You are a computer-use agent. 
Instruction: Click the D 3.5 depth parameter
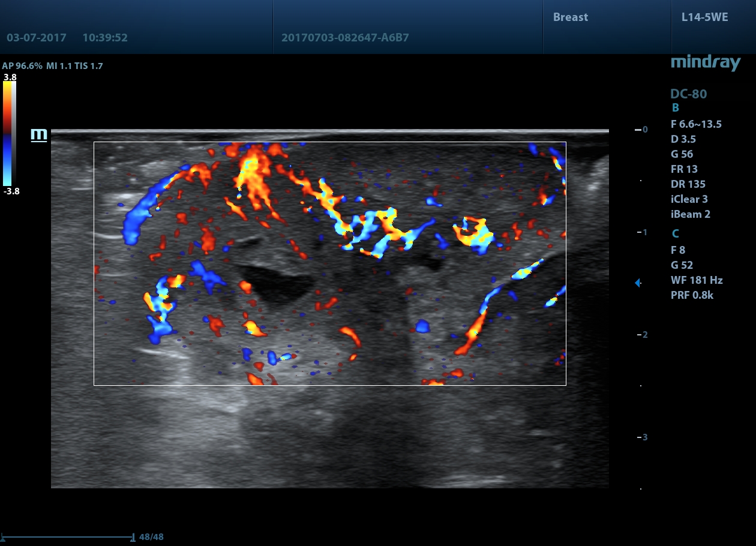[683, 139]
